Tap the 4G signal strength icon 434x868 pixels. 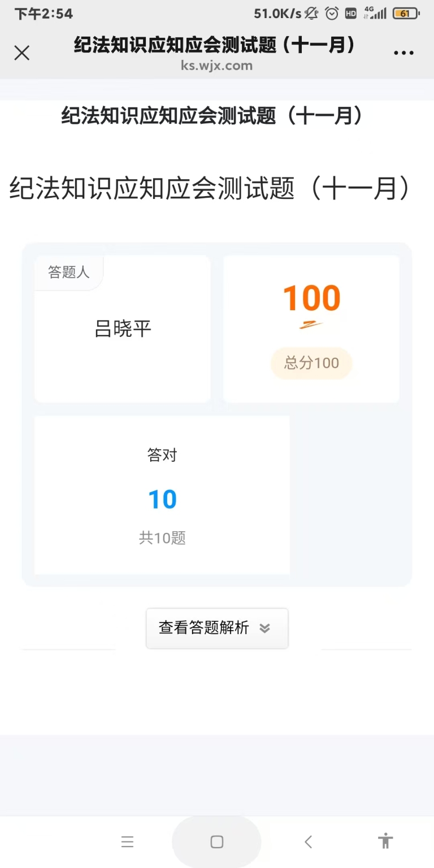coord(375,14)
